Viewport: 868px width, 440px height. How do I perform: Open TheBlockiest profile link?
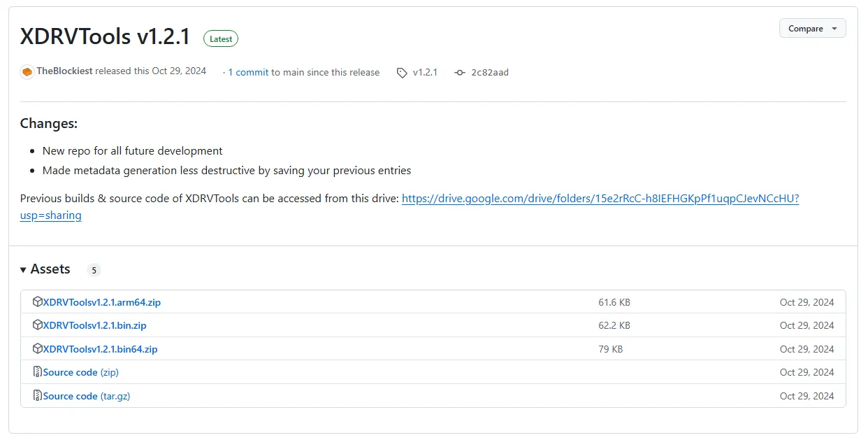[64, 71]
